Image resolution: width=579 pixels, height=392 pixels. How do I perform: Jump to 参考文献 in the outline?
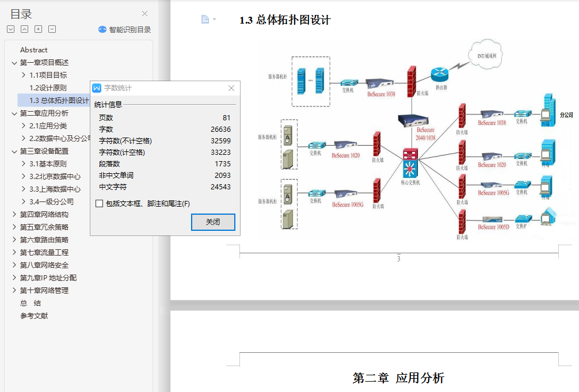[x=34, y=316]
